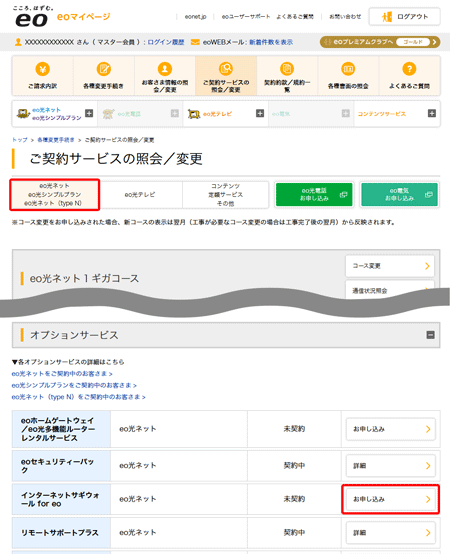Open the eoプレミアムクラブへ banner
This screenshot has width=450, height=554.
(x=380, y=42)
